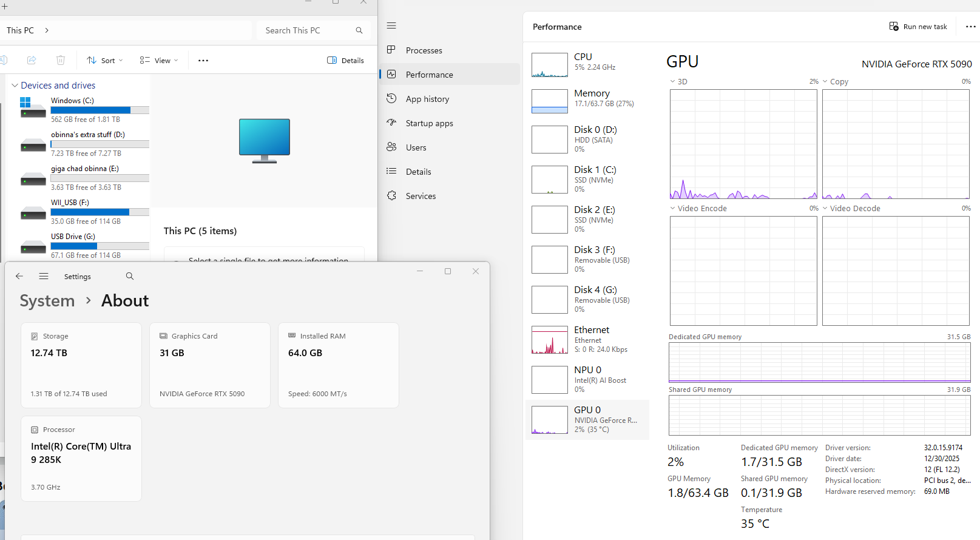Select CPU performance graph thumbnail

(550, 65)
